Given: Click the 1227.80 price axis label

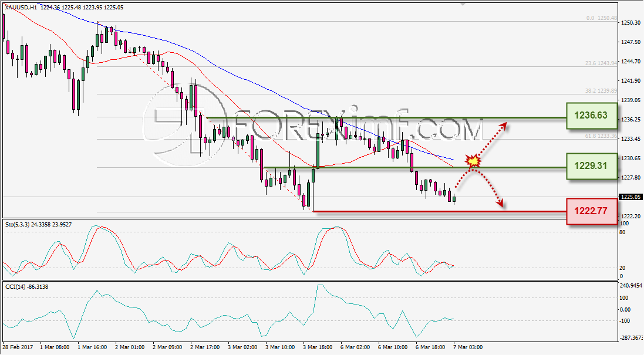Looking at the screenshot, I should pos(631,178).
